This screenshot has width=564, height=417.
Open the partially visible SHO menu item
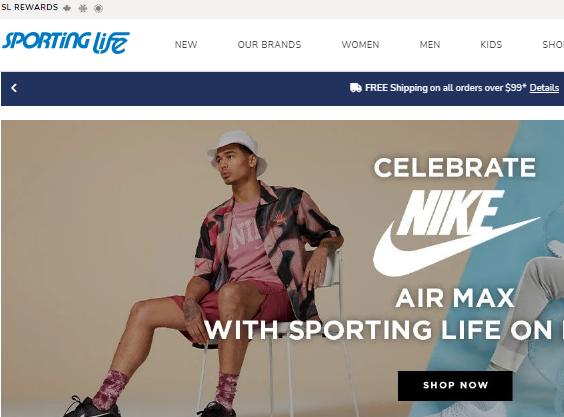pos(553,45)
